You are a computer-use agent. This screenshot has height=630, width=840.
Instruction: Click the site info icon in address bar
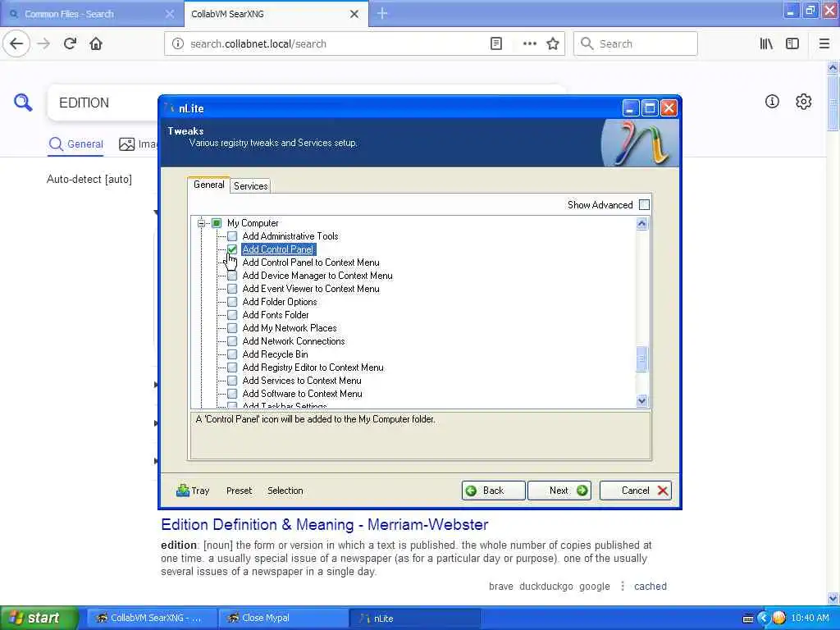(x=178, y=43)
